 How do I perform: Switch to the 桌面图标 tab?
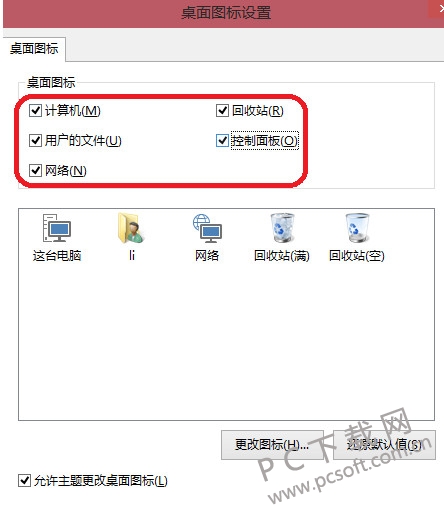pos(34,49)
